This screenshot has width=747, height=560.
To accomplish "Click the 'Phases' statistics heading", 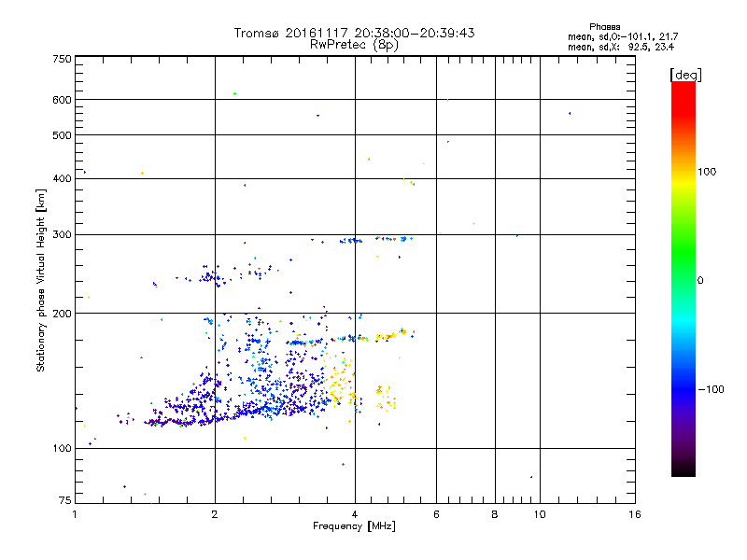I will [x=604, y=27].
